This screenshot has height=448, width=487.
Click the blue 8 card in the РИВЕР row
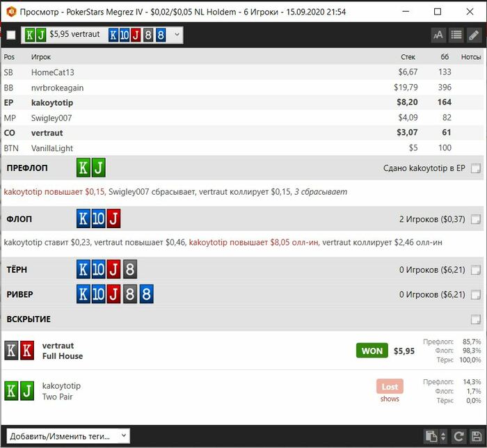(147, 294)
